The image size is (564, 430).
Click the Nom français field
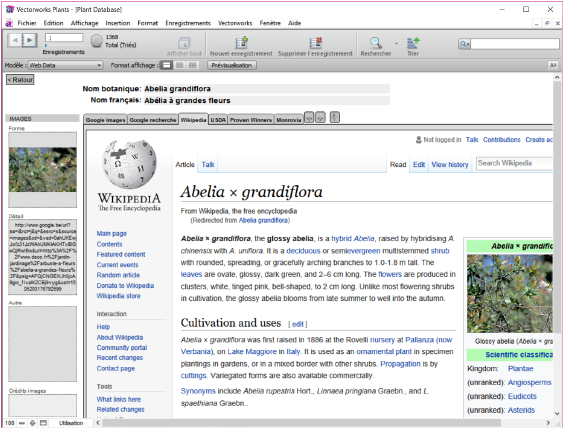click(267, 100)
